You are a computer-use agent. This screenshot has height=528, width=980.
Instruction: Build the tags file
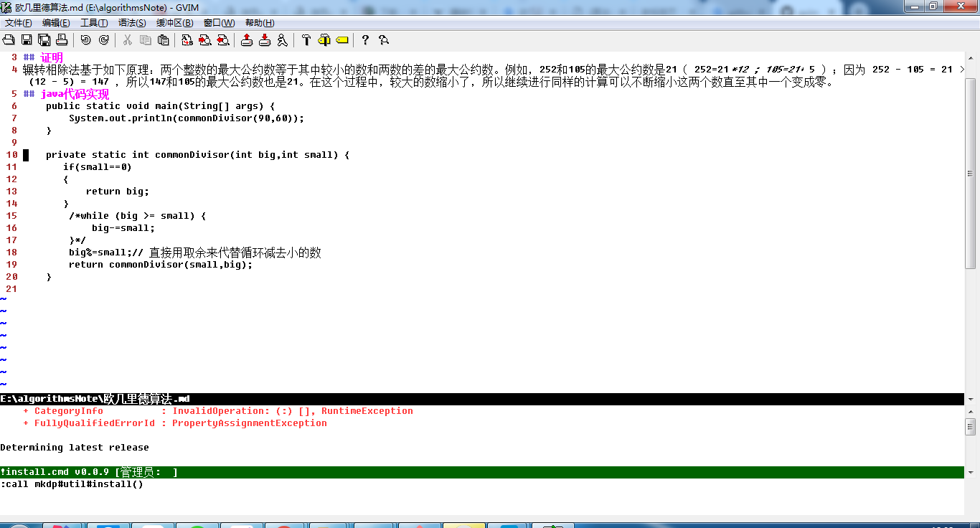tap(324, 40)
